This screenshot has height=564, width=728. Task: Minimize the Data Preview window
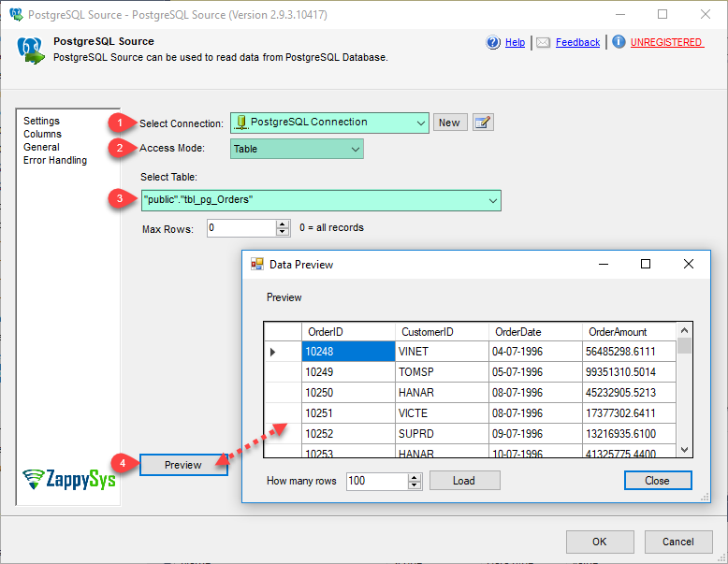604,264
